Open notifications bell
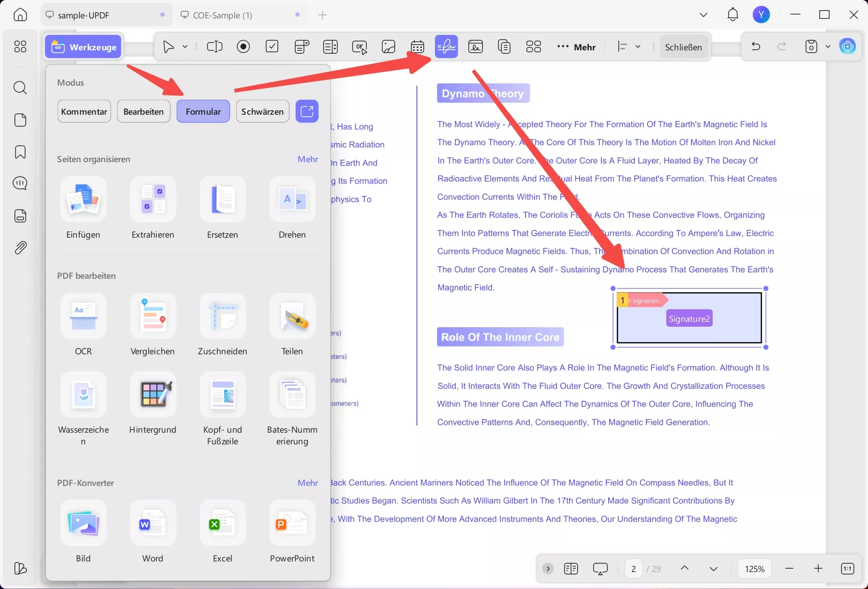The image size is (868, 589). (733, 15)
